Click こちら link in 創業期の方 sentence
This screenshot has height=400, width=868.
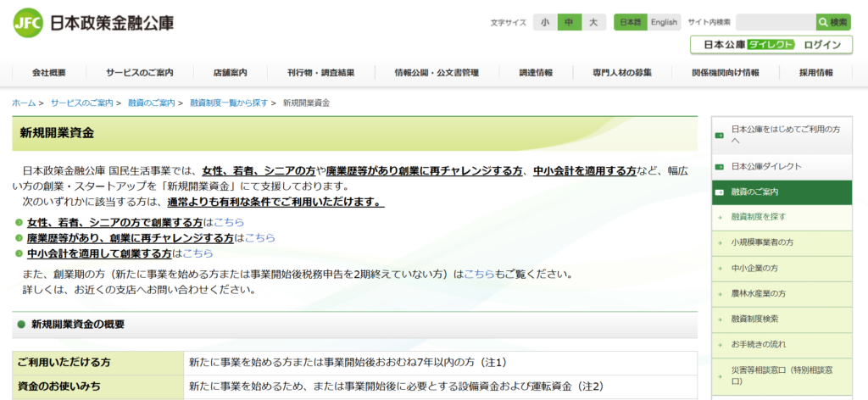pyautogui.click(x=479, y=274)
